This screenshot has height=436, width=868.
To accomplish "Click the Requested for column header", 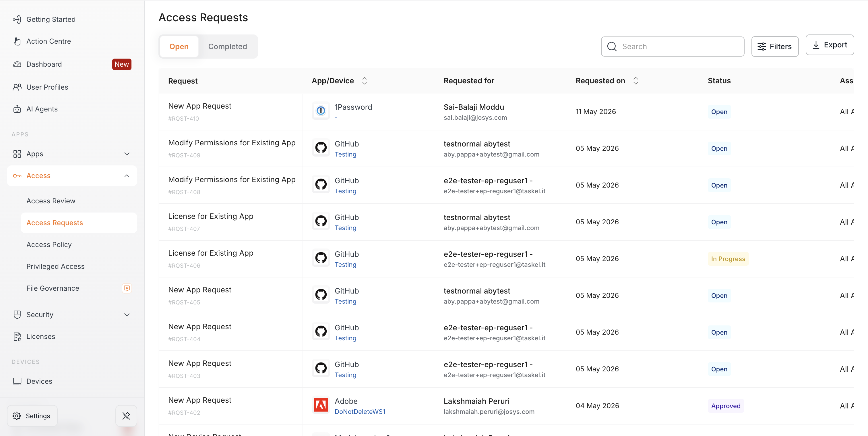I will click(469, 81).
